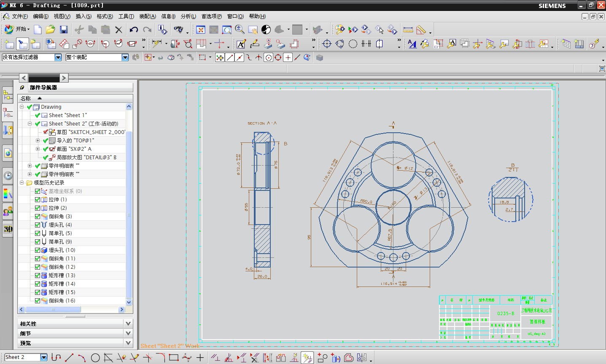606x364 pixels.
Task: Click the Zoom magnifier icon
Action: (x=240, y=29)
